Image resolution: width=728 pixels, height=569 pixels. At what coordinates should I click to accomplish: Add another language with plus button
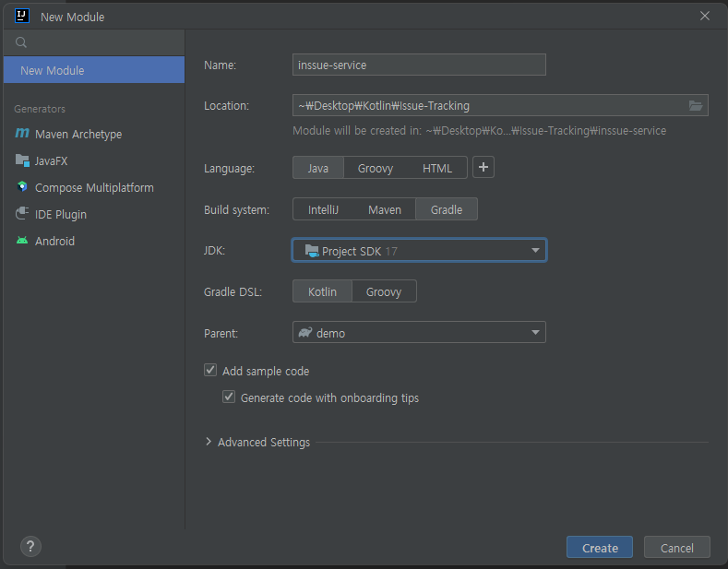coord(483,167)
